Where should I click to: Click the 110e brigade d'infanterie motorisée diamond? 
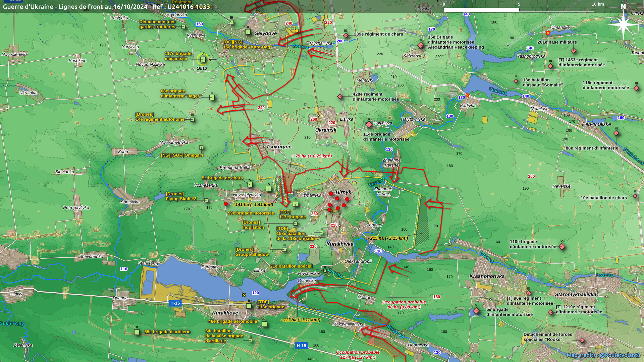pos(562,247)
